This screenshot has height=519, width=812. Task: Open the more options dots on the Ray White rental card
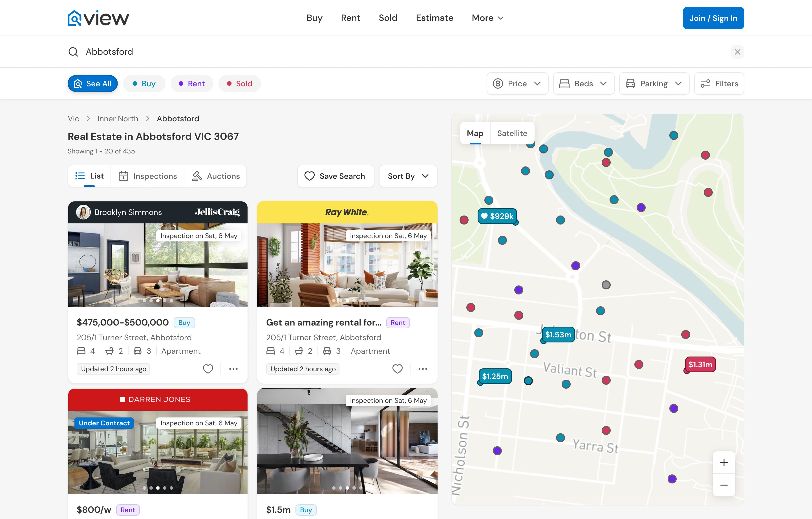pos(423,369)
